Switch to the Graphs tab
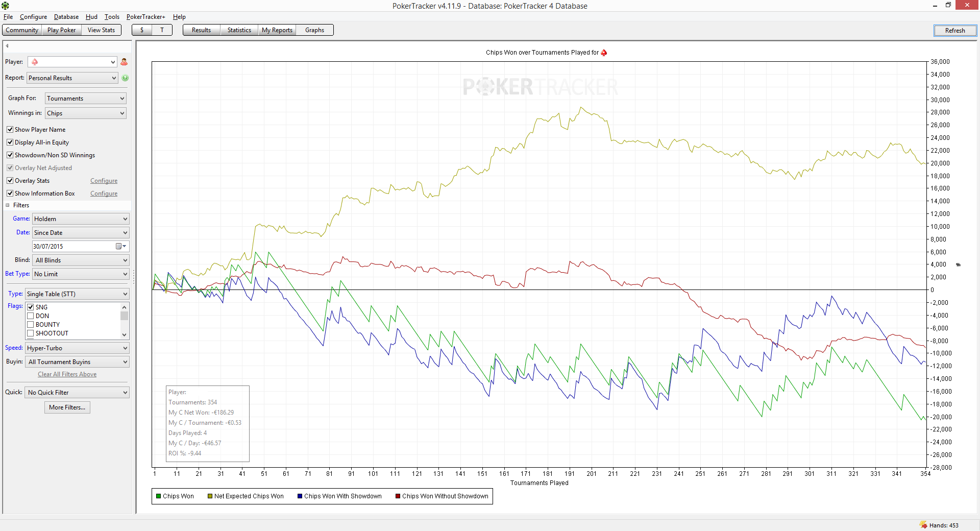The height and width of the screenshot is (531, 980). coord(314,30)
